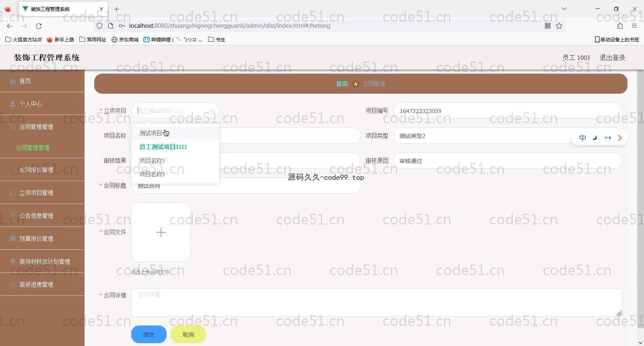644x346 pixels.
Task: Click the browser address bar URL
Action: pos(229,26)
